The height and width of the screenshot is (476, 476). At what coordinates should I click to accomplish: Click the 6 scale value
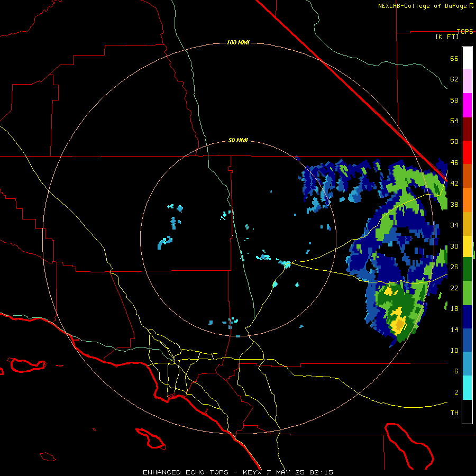click(456, 371)
